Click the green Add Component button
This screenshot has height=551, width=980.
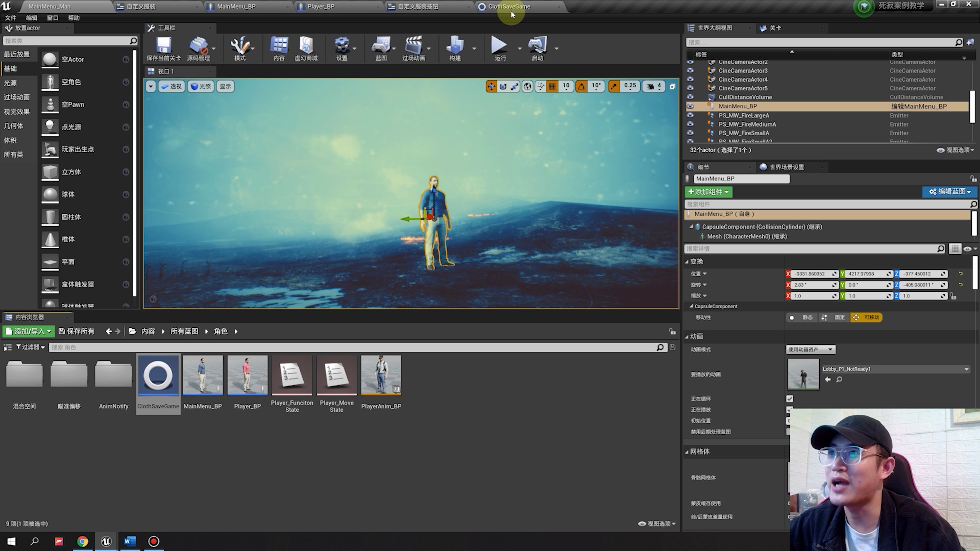click(x=708, y=192)
